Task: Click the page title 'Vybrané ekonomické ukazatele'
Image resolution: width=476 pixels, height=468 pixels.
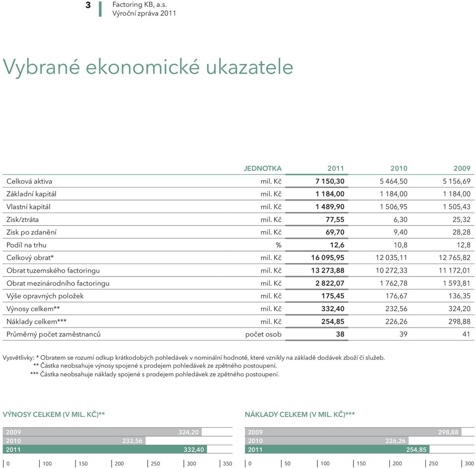Action: (148, 67)
